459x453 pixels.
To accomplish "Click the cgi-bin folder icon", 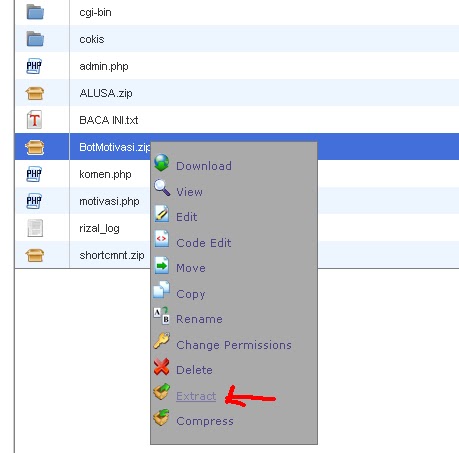I will click(x=35, y=12).
